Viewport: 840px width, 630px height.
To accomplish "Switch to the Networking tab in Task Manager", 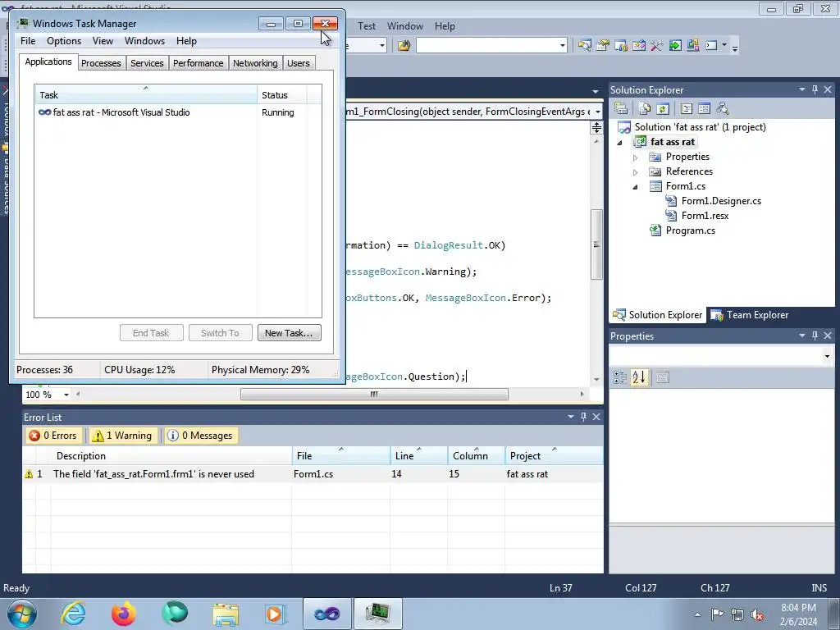I will pos(255,63).
